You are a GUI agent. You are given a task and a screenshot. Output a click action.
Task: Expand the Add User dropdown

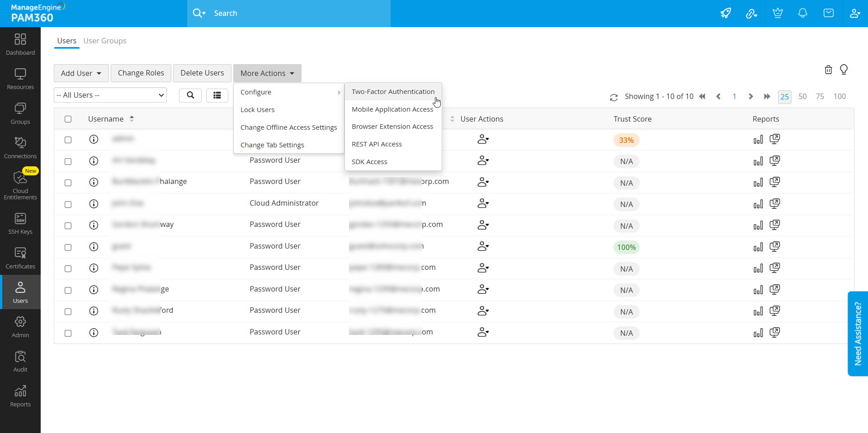point(81,73)
